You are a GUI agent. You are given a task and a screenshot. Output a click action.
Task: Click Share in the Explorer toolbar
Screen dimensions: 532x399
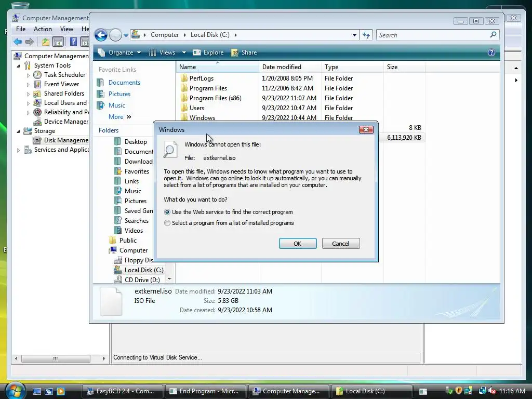[244, 52]
